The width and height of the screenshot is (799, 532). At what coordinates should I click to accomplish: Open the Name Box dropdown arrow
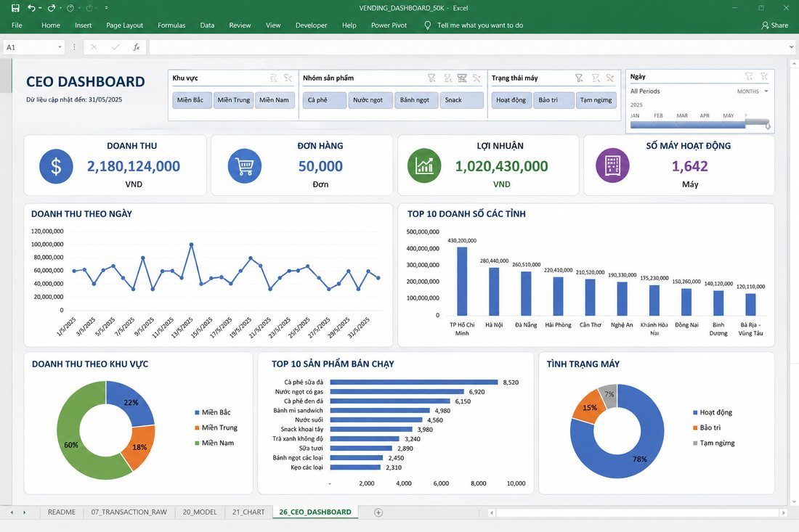(x=60, y=47)
